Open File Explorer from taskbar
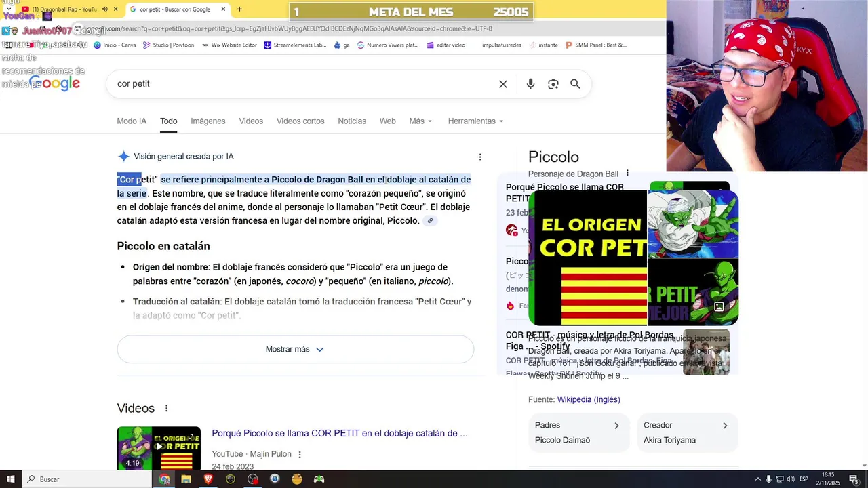The height and width of the screenshot is (488, 868). click(x=186, y=479)
